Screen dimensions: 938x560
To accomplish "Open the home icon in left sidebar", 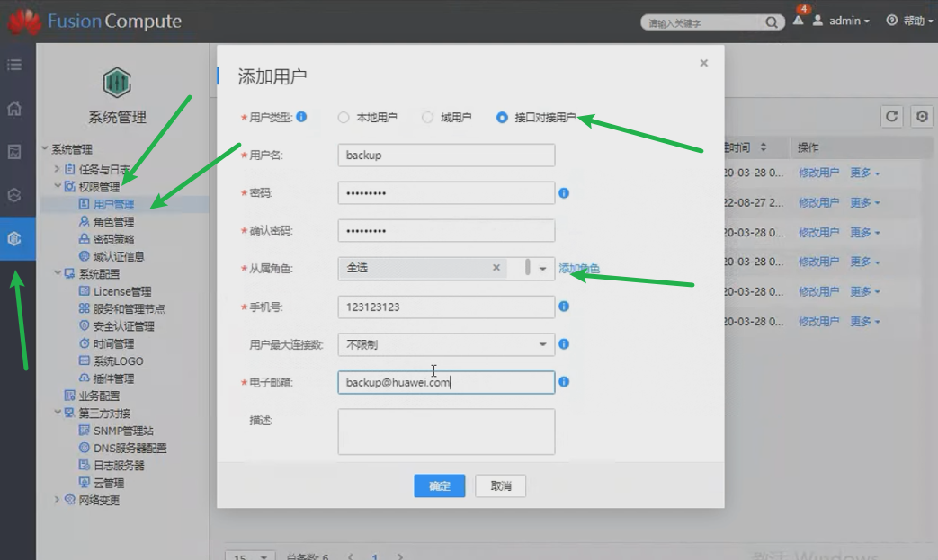I will click(x=14, y=109).
